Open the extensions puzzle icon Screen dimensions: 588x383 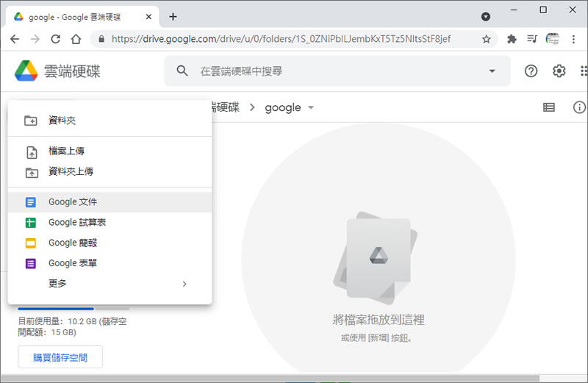tap(512, 39)
